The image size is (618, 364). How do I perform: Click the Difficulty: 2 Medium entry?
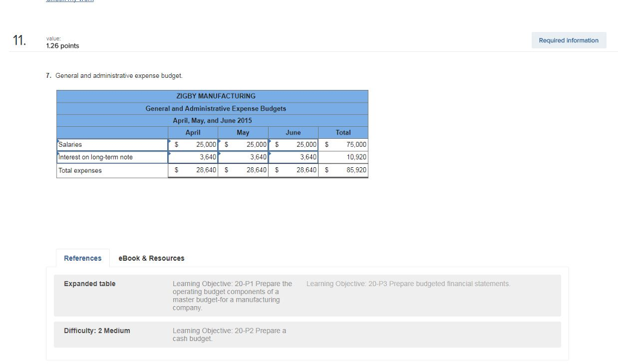pyautogui.click(x=97, y=331)
